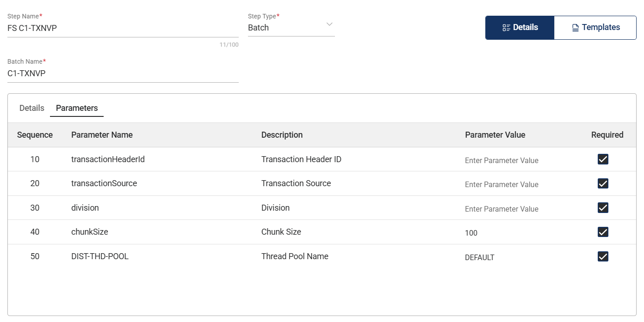The width and height of the screenshot is (644, 322).
Task: Toggle Required checkbox for DIST-THD-POOL
Action: pos(603,256)
